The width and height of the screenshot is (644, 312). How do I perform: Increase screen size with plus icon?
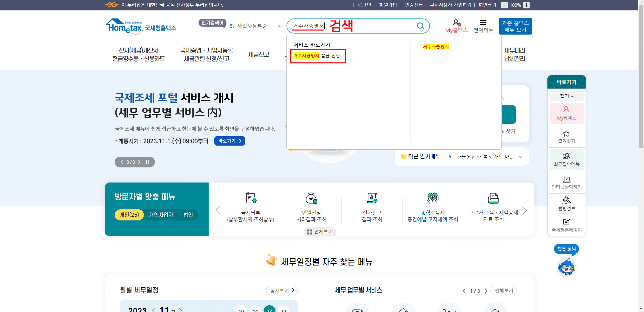(x=526, y=5)
